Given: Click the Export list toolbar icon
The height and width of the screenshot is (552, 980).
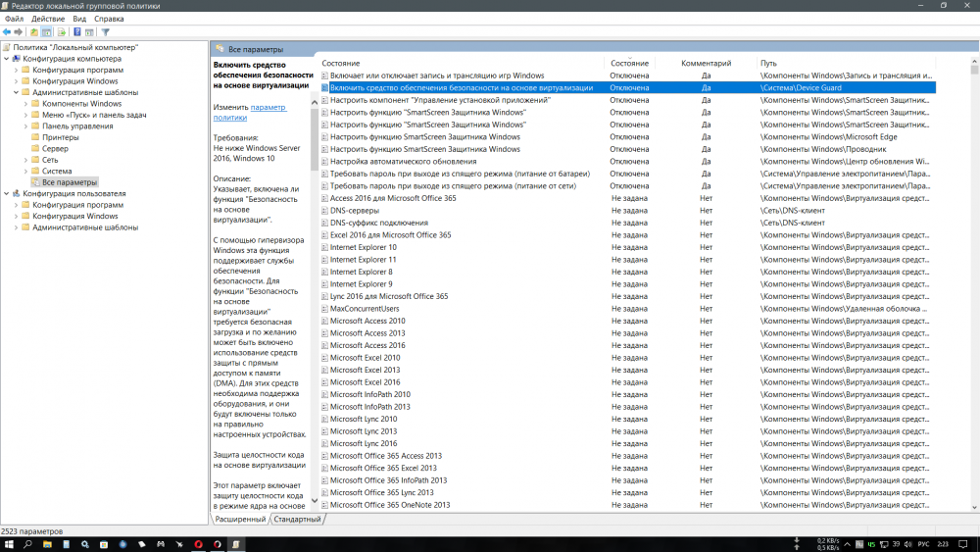Looking at the screenshot, I should (x=60, y=32).
